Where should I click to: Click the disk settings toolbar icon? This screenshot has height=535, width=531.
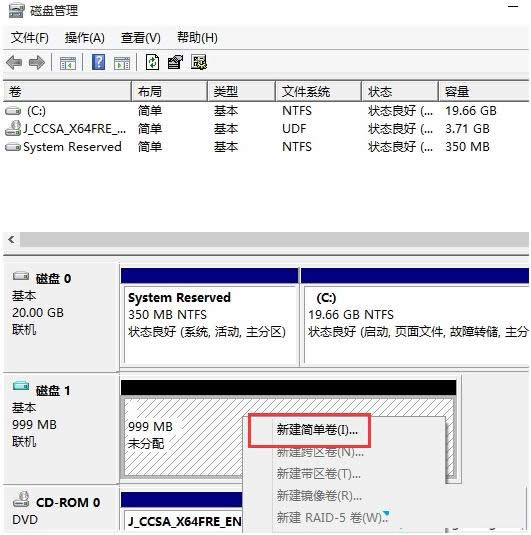pos(199,62)
